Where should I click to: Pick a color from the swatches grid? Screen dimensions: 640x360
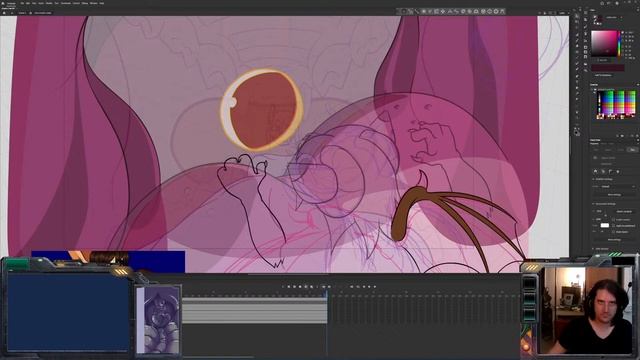pos(616,104)
